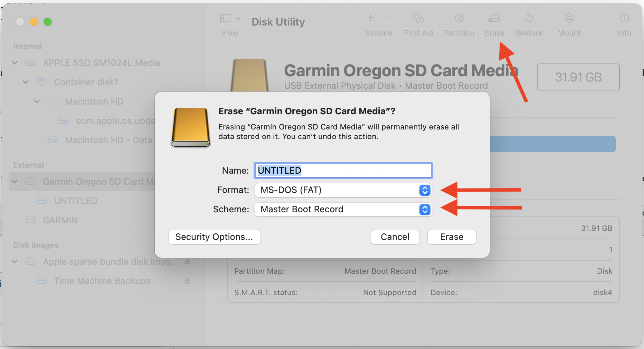Click the External section header in sidebar

(28, 165)
